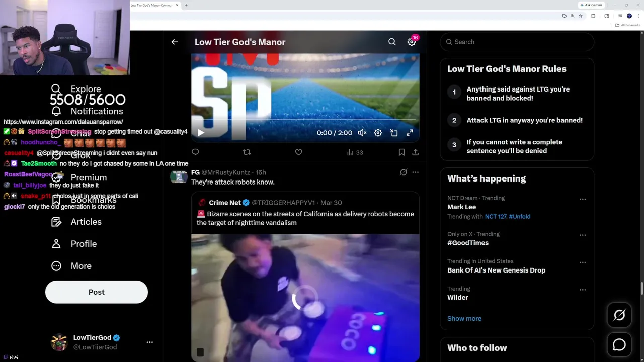View analytics showing 33 views
644x362 pixels.
(355, 152)
